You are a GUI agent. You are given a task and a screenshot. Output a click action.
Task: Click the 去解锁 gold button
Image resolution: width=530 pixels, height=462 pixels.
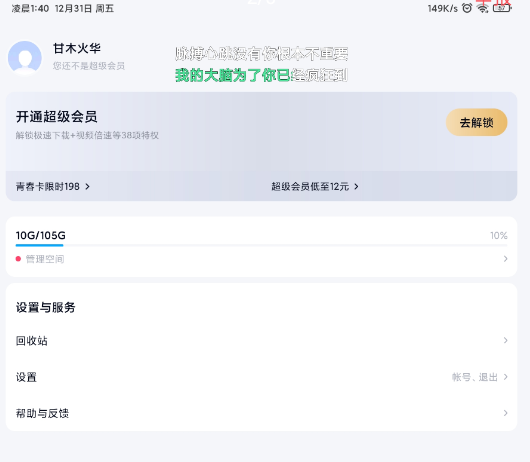pos(477,122)
